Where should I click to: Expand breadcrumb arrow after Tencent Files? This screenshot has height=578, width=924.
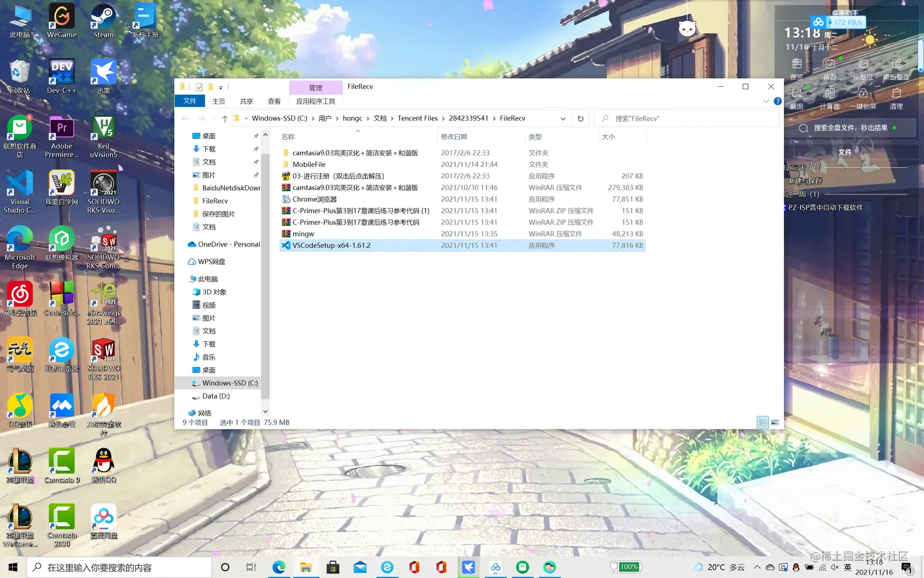coord(443,119)
